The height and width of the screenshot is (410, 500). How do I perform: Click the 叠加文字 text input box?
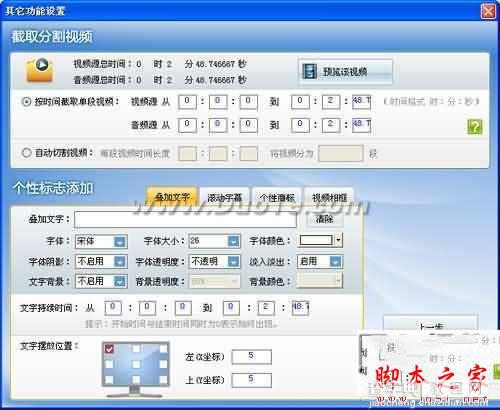185,219
